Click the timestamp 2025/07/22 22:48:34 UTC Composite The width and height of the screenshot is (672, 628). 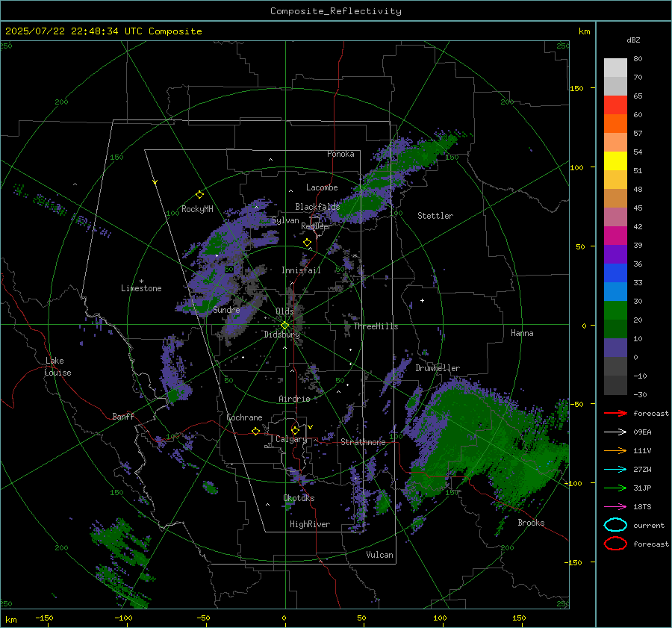click(x=103, y=31)
